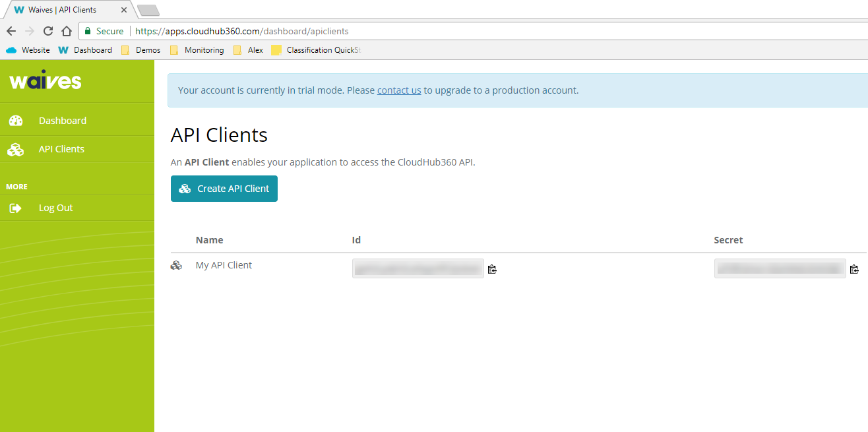This screenshot has width=868, height=432.
Task: Open the browser home page
Action: pyautogui.click(x=66, y=31)
